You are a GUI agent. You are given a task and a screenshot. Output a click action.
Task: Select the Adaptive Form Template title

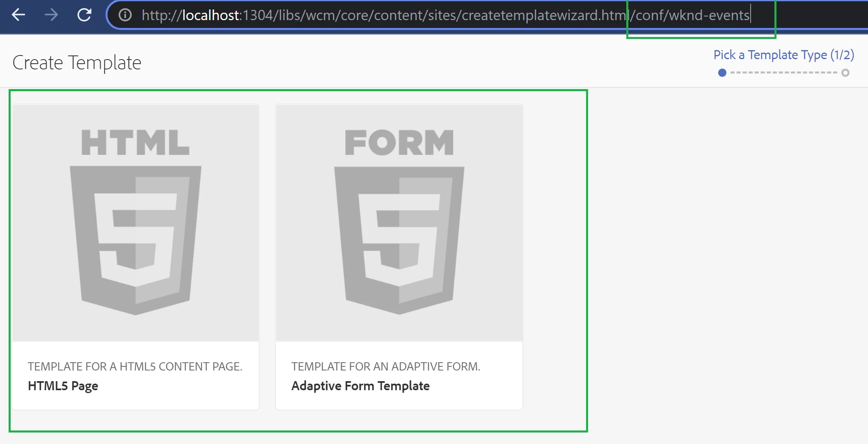point(360,386)
